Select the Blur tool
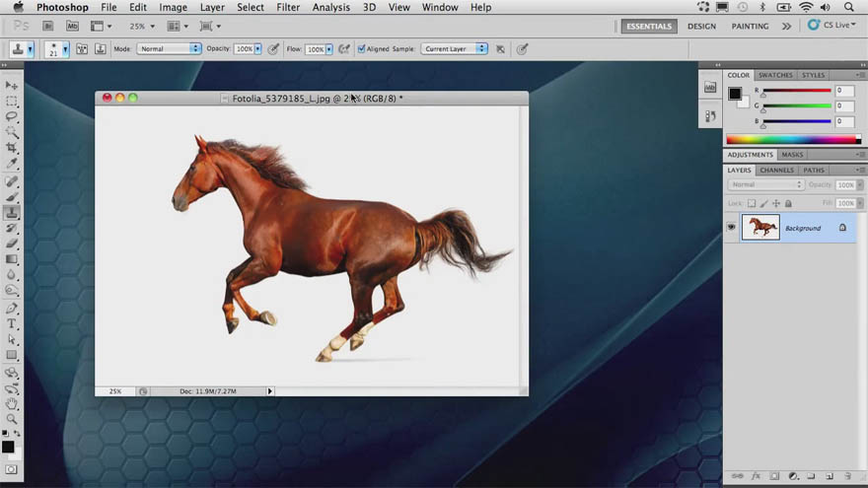Image resolution: width=868 pixels, height=488 pixels. coord(12,274)
